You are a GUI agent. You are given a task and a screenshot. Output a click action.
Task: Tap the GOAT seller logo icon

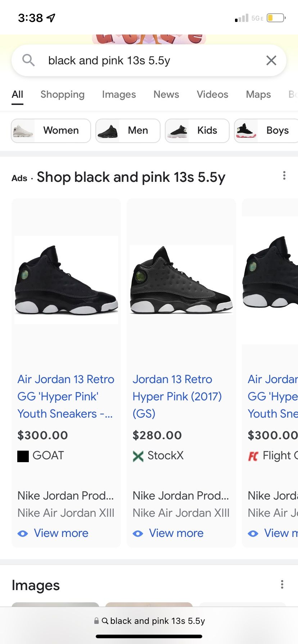pyautogui.click(x=23, y=456)
